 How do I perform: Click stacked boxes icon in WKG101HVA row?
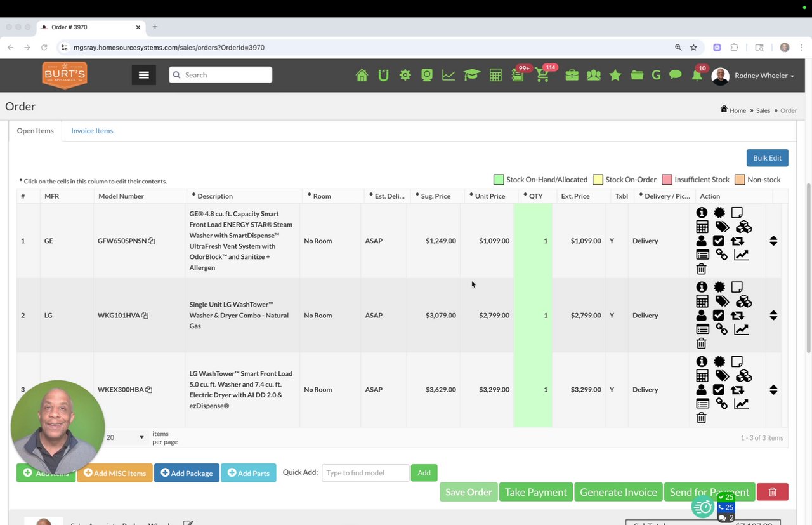pos(743,301)
